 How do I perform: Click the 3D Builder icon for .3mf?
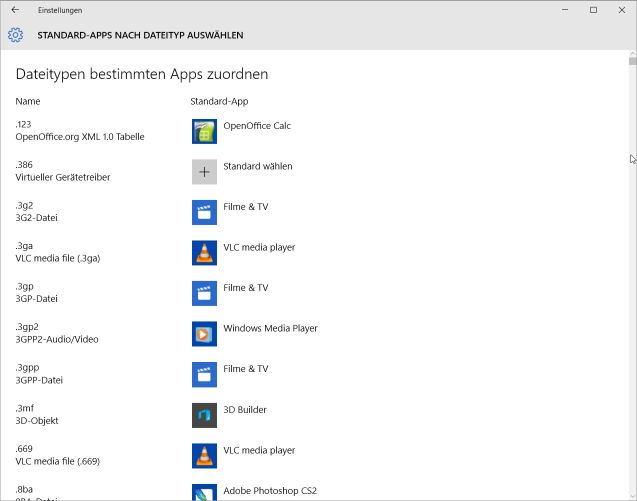tap(204, 415)
